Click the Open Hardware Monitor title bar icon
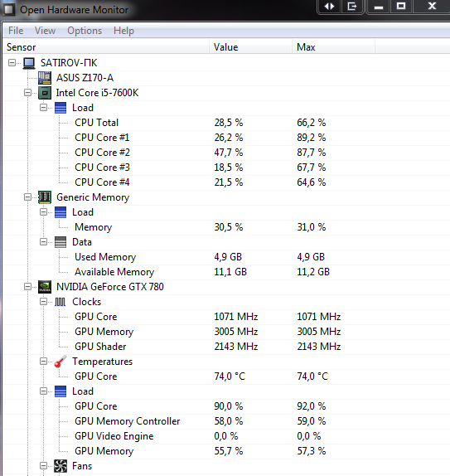The height and width of the screenshot is (476, 450). coord(8,9)
